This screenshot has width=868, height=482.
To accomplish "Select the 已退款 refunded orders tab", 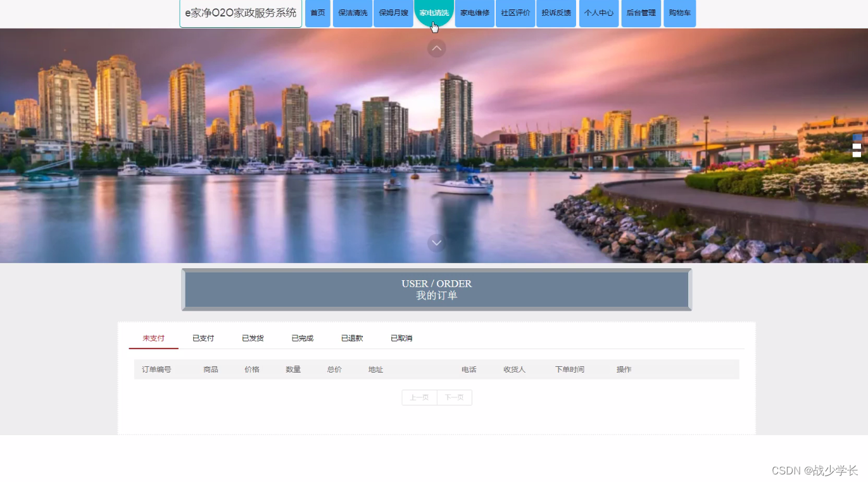I will tap(352, 338).
